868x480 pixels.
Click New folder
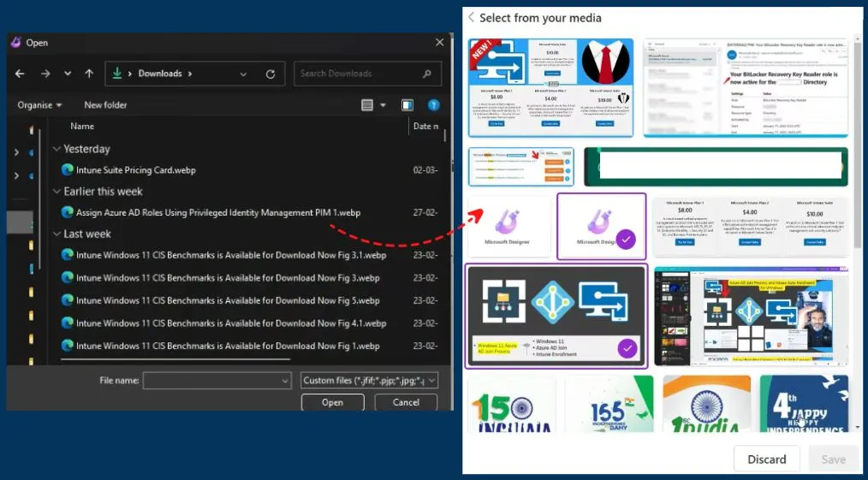point(105,105)
